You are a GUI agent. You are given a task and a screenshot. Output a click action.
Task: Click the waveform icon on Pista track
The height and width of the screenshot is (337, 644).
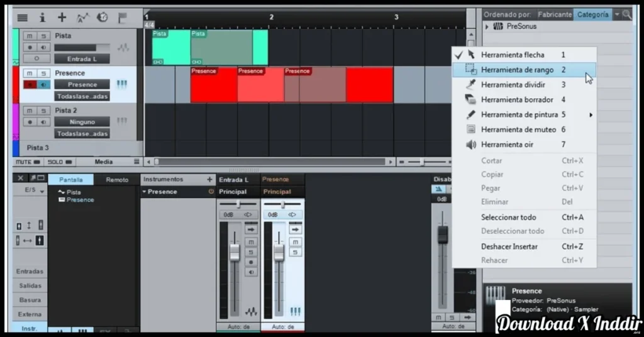123,48
